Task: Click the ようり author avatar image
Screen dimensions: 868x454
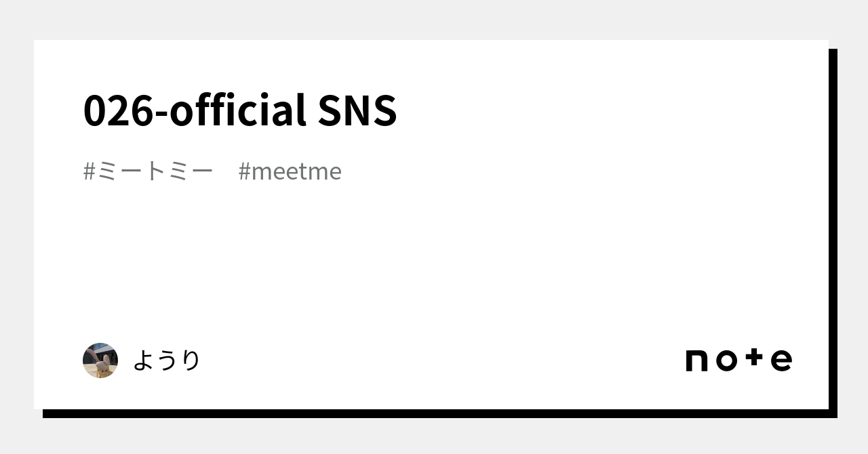Action: coord(100,360)
